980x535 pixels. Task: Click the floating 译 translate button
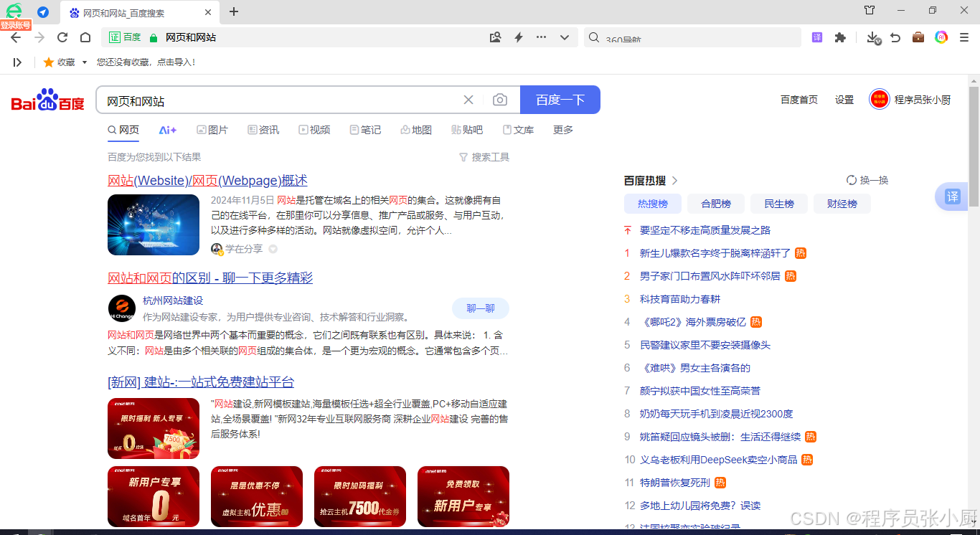[952, 197]
